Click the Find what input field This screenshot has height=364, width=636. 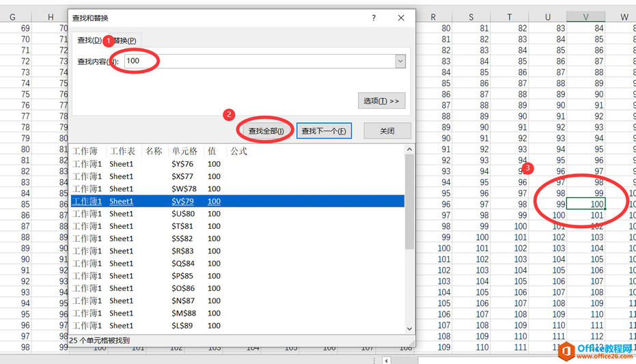pos(258,61)
